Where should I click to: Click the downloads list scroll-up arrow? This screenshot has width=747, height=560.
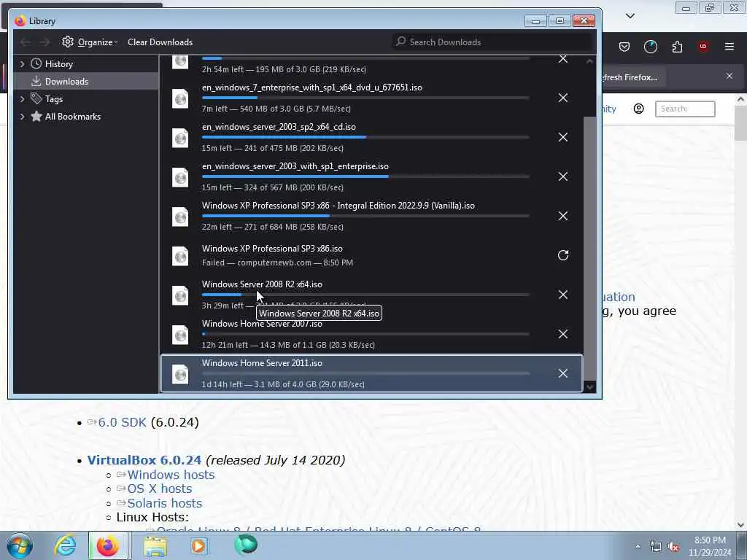589,61
